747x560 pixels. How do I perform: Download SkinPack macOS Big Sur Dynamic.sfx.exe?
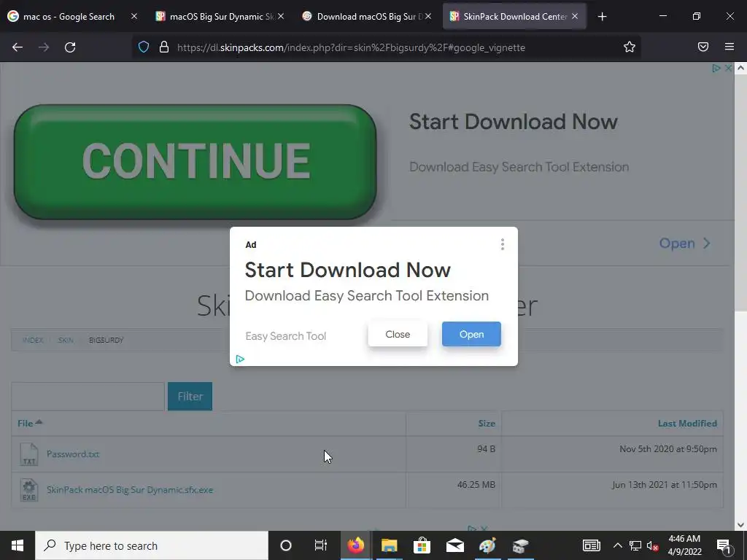click(130, 489)
